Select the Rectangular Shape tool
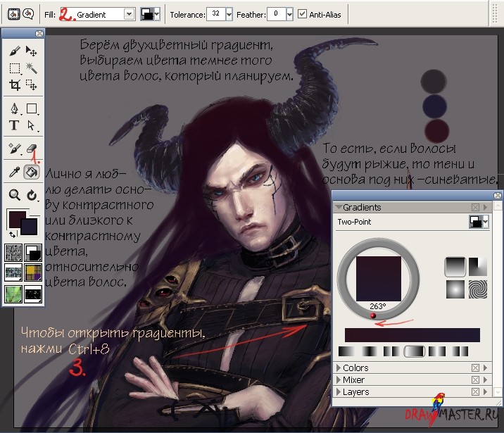The width and height of the screenshot is (504, 433). point(32,108)
